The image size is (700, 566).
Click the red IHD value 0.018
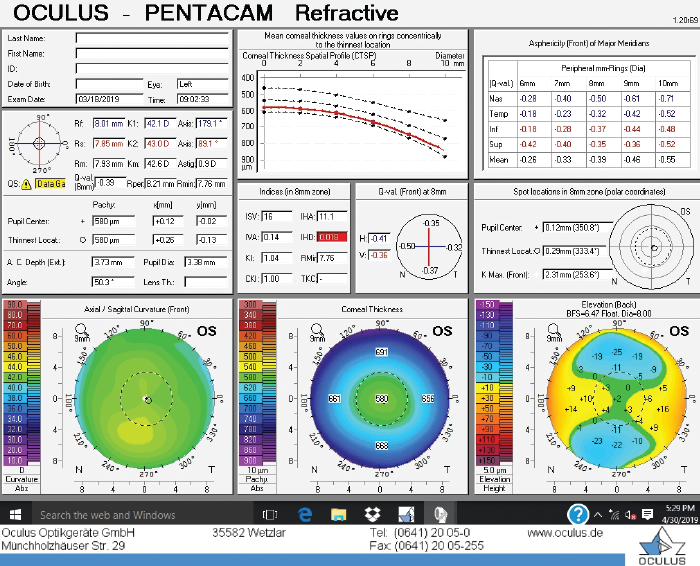[x=332, y=237]
